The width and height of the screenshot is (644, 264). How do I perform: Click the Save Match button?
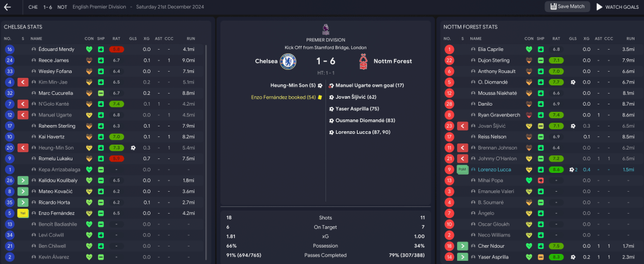tap(568, 7)
